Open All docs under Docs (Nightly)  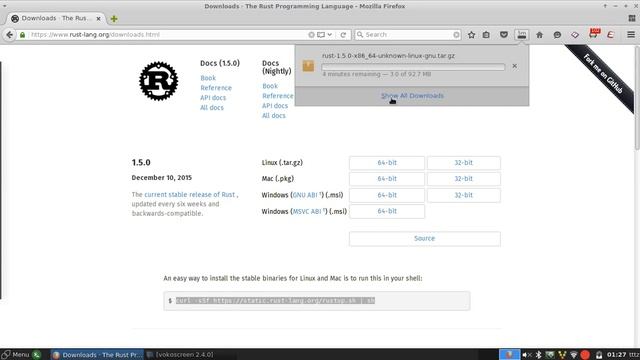(x=273, y=116)
